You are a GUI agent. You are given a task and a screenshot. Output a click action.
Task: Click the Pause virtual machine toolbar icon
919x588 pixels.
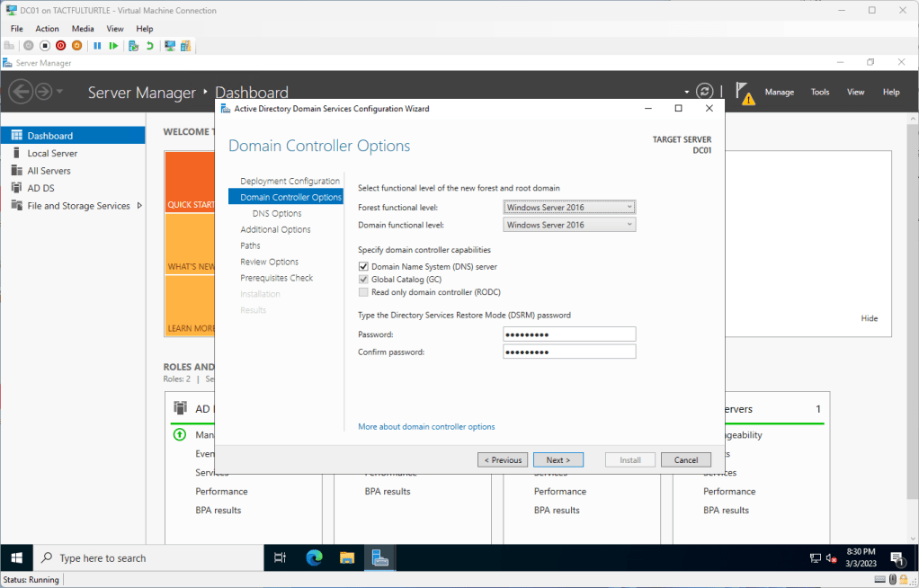tap(97, 45)
